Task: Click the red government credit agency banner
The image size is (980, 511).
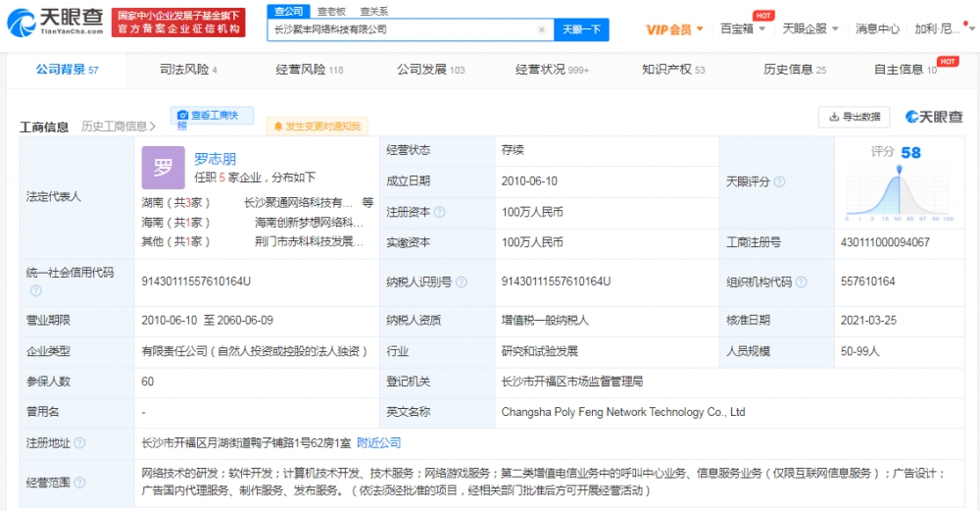Action: pyautogui.click(x=178, y=23)
